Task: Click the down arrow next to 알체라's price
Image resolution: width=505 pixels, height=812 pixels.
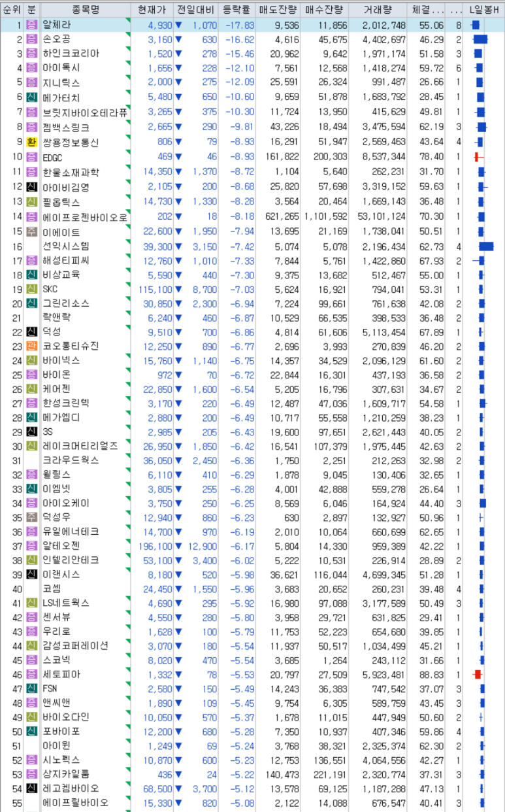Action: coord(178,25)
